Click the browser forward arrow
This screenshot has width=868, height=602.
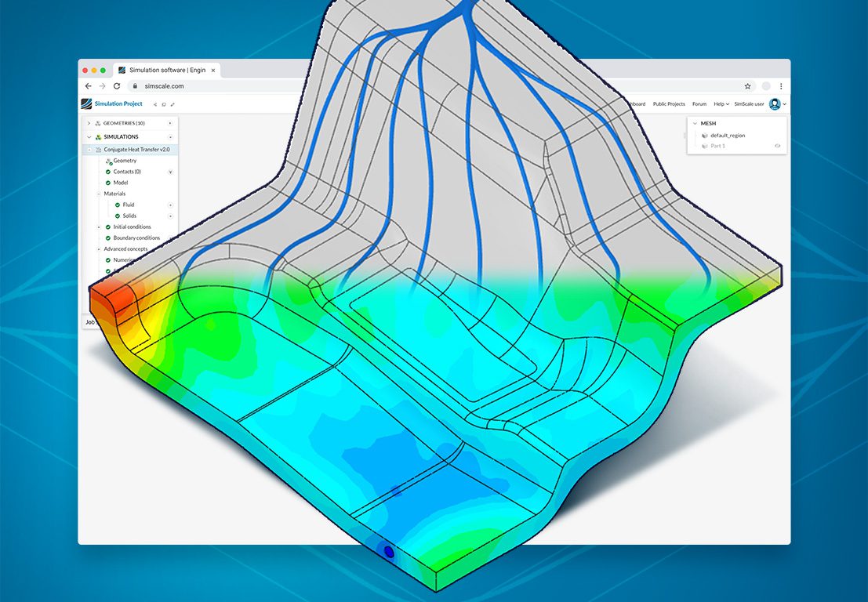[102, 85]
